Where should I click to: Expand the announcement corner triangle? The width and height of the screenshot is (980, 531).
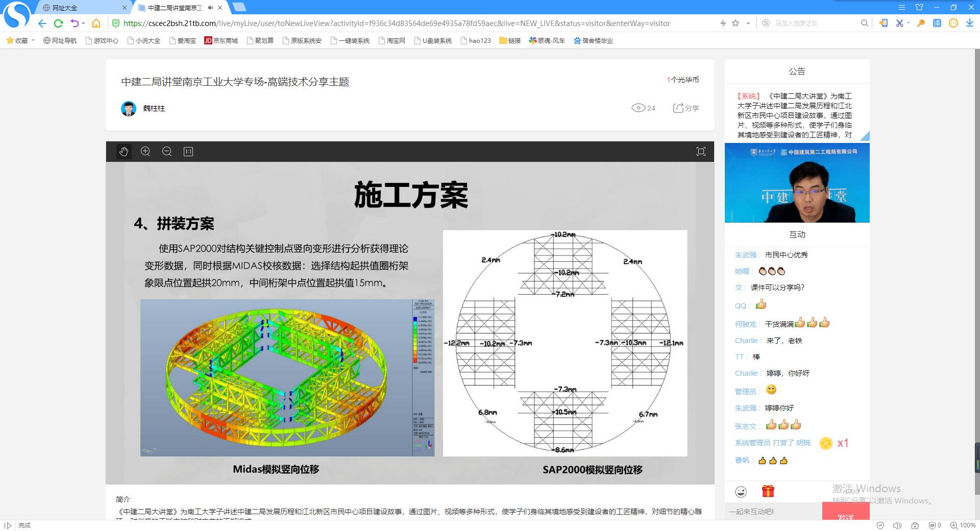click(x=865, y=136)
